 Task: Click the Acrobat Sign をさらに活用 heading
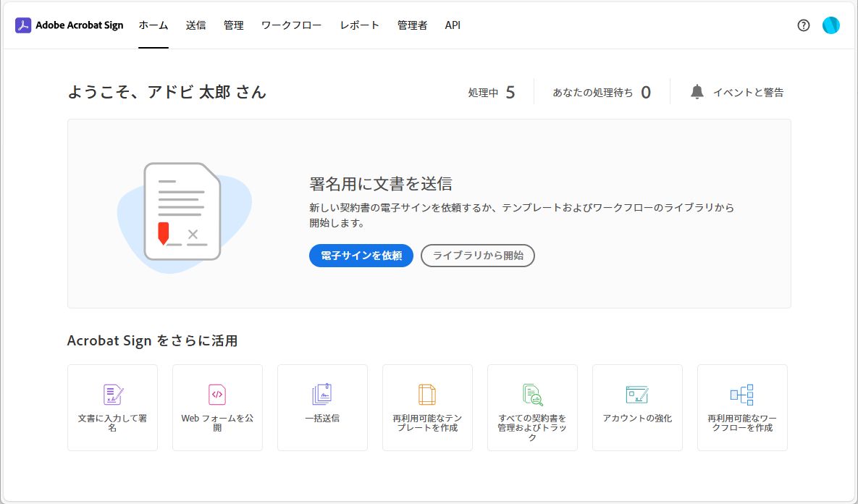152,341
